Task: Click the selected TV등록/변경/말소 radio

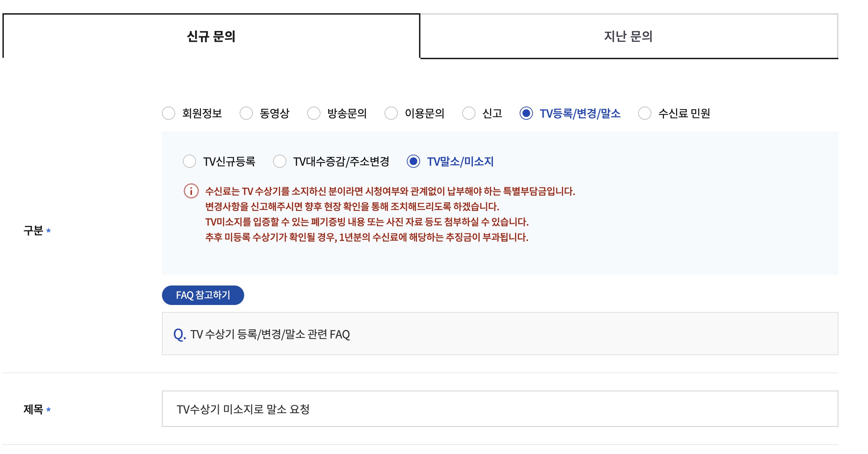Action: click(526, 113)
